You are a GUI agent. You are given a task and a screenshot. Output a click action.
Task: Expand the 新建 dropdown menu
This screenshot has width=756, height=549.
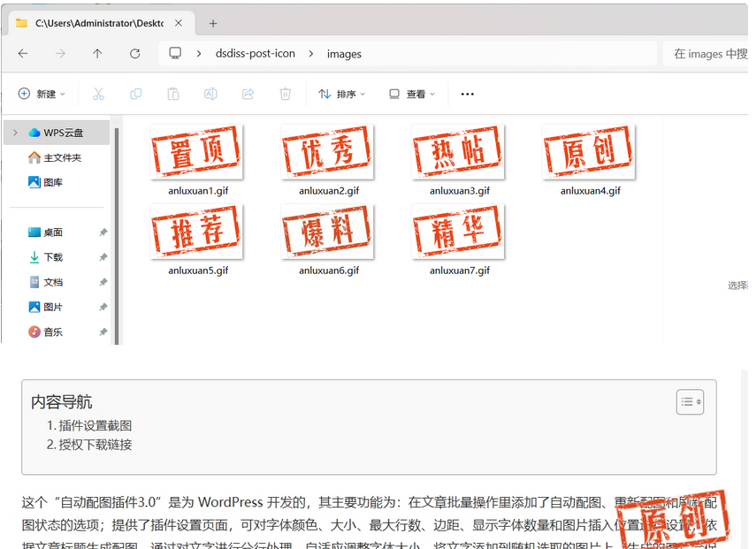coord(42,94)
